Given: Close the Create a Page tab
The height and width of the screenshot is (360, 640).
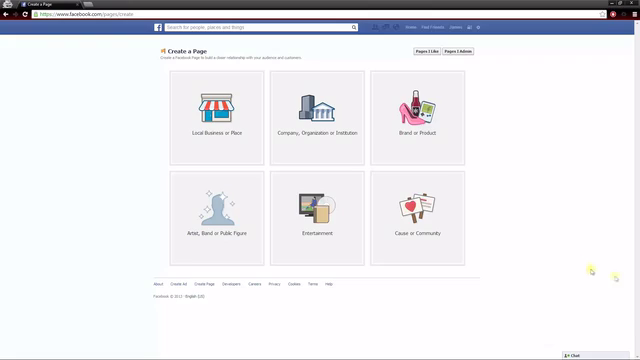Looking at the screenshot, I should (78, 4).
